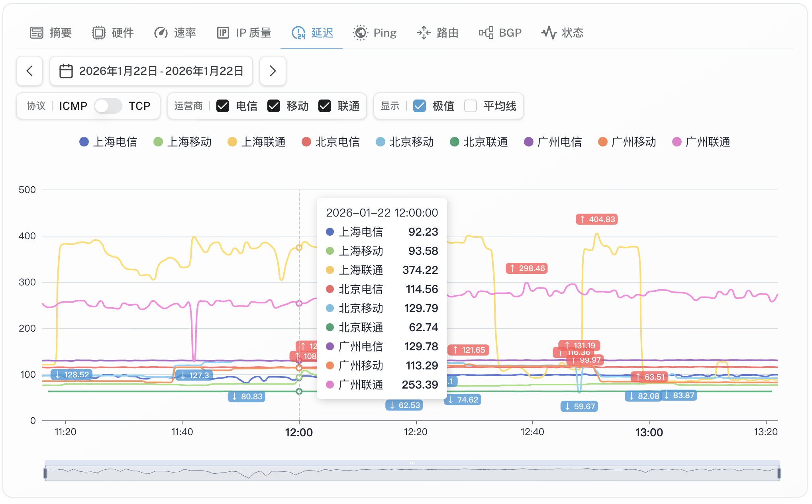Go to previous day with left chevron

click(x=29, y=71)
